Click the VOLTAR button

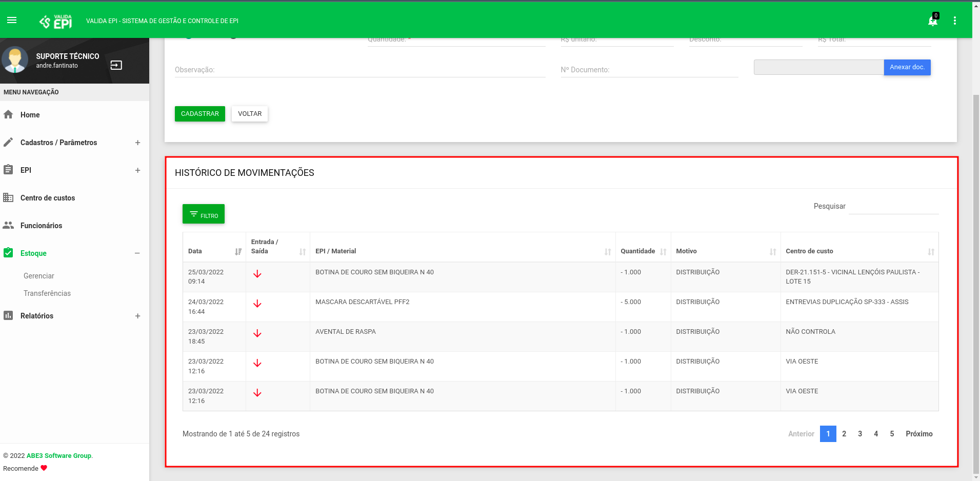(250, 114)
